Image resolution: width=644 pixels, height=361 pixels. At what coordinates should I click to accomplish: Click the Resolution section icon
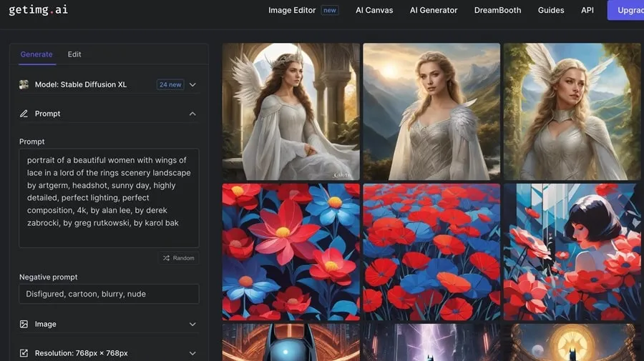click(x=24, y=353)
